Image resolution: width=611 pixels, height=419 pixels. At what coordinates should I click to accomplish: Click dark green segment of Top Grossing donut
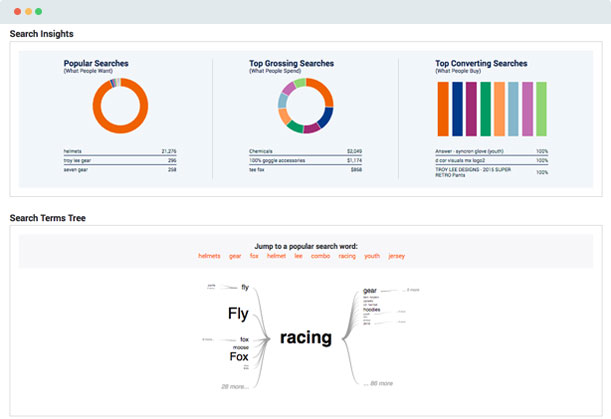pos(295,126)
